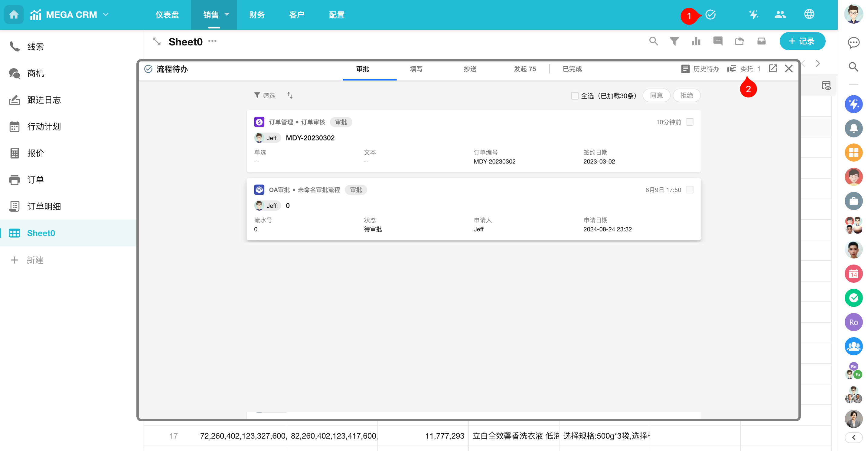The width and height of the screenshot is (868, 451).
Task: Open to-do panel in new window
Action: coord(773,68)
